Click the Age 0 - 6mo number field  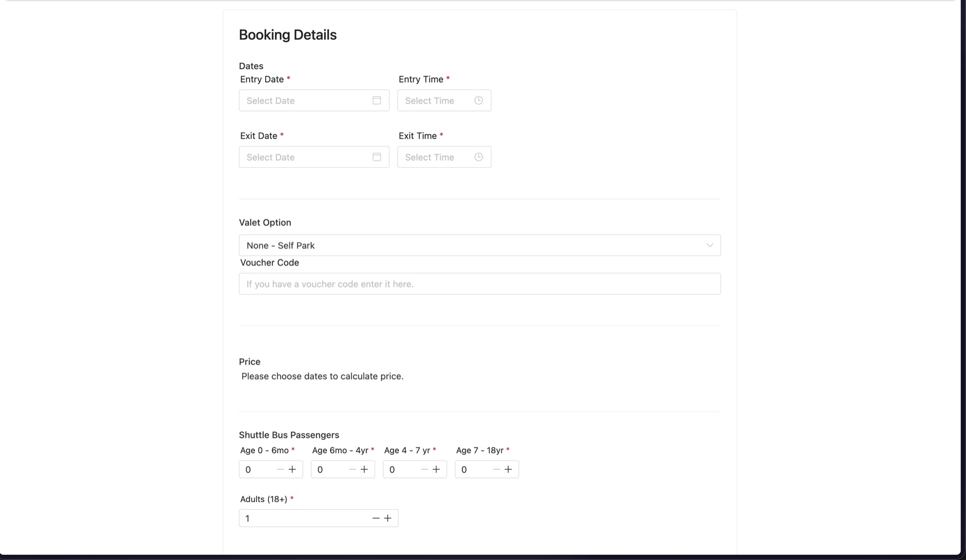[x=271, y=469]
